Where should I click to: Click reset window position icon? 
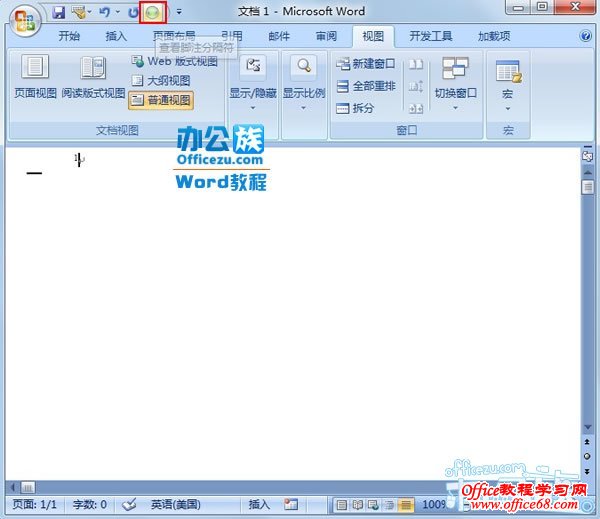coord(416,109)
